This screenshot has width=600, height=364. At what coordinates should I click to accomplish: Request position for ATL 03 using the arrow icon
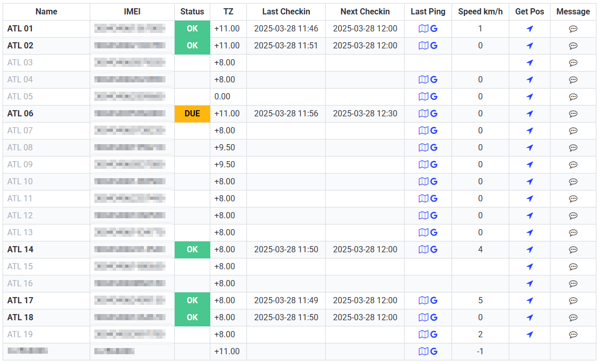point(529,62)
